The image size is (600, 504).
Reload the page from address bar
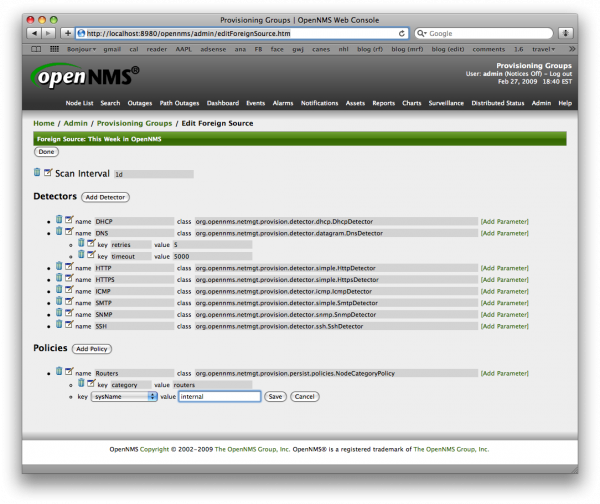(402, 33)
